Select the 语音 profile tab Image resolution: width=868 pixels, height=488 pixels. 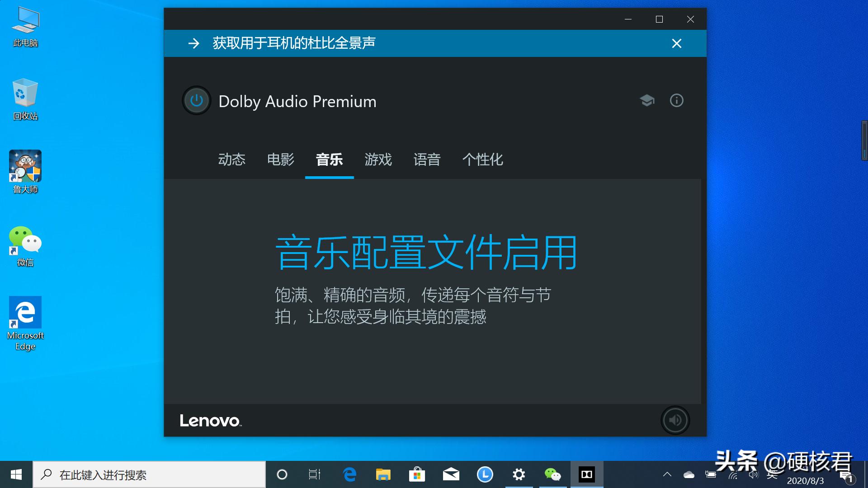click(x=427, y=160)
